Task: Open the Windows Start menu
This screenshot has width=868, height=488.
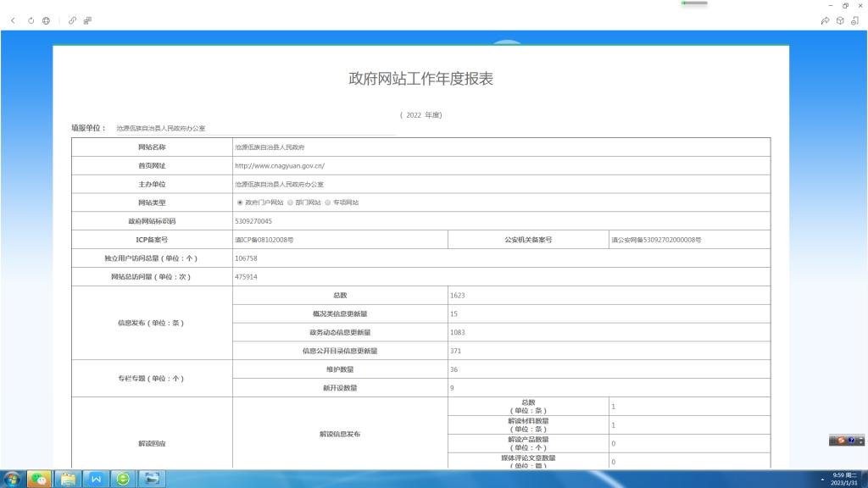Action: tap(12, 479)
